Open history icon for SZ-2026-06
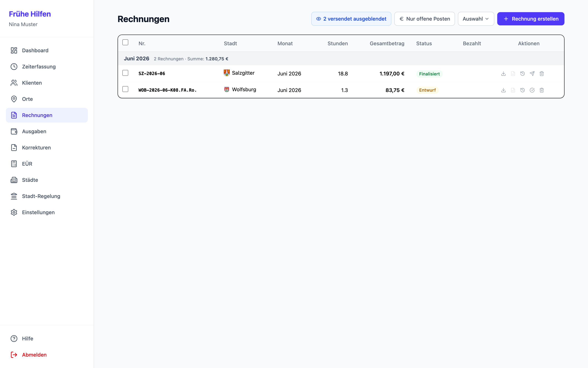Viewport: 588px width, 368px height. click(522, 73)
